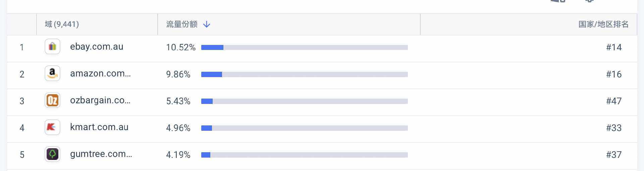This screenshot has height=171, width=644.
Task: Click the ebay.com.au traffic share bar
Action: click(x=304, y=47)
